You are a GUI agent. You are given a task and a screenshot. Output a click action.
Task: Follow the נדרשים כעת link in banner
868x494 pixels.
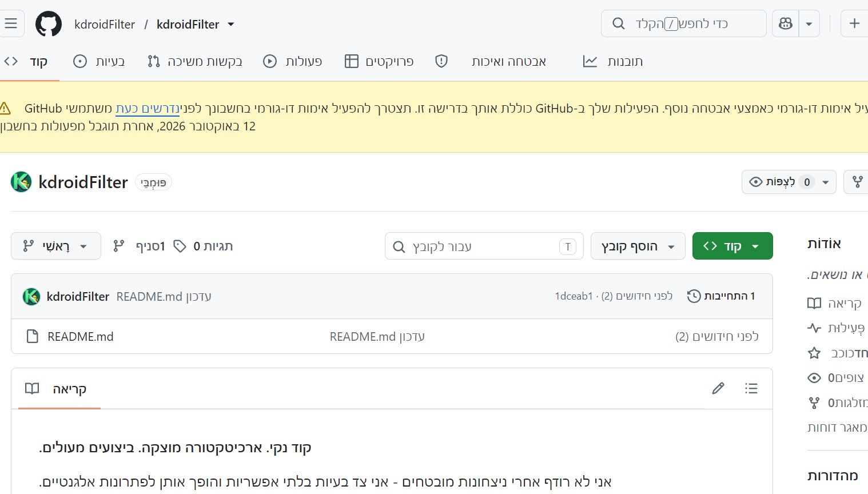(148, 108)
